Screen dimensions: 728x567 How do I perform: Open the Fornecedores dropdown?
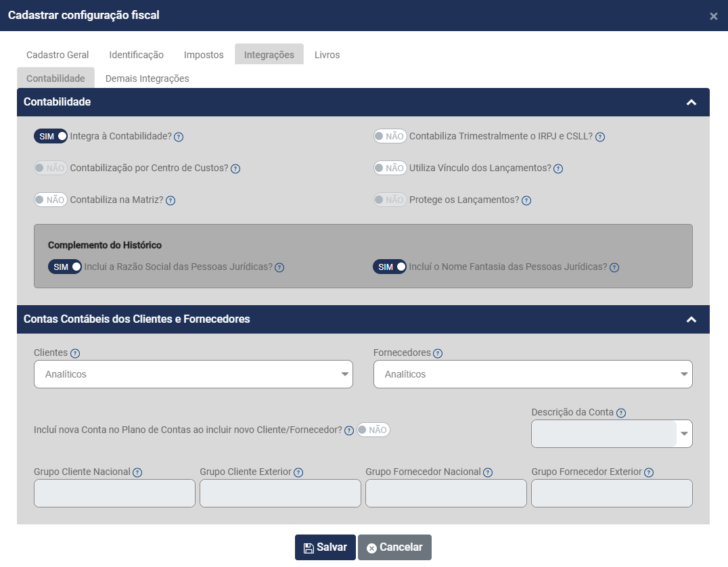[x=532, y=374]
